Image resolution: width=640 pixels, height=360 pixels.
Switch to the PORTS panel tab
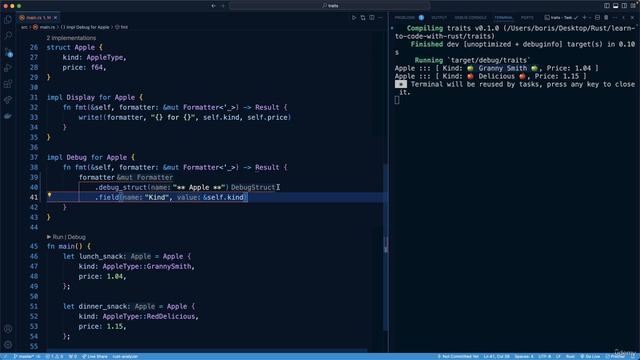pos(527,18)
